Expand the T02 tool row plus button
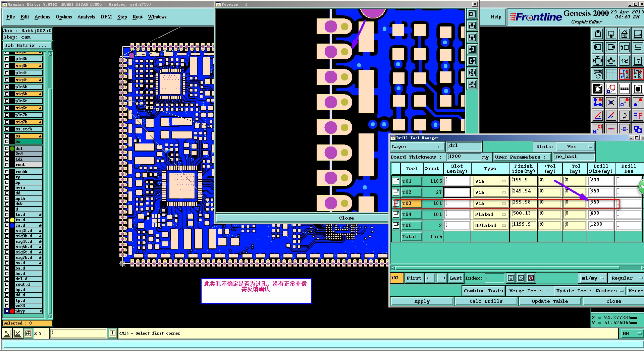Viewport: 644px width, 351px height. 396,192
